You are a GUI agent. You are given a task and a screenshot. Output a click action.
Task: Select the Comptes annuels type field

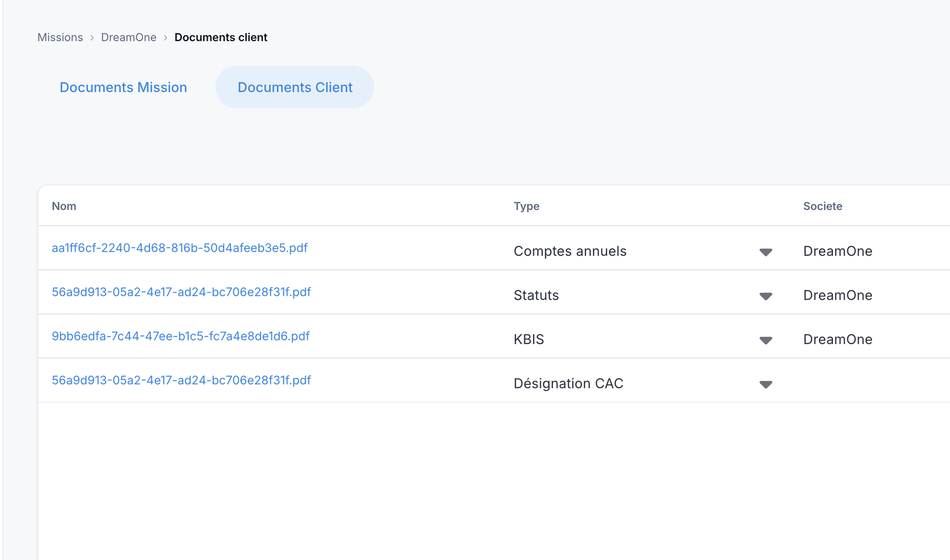pyautogui.click(x=643, y=251)
